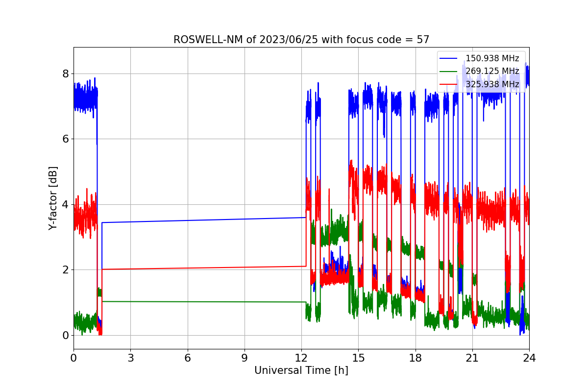
Task: Click x-axis tick label 18
Action: tap(415, 358)
